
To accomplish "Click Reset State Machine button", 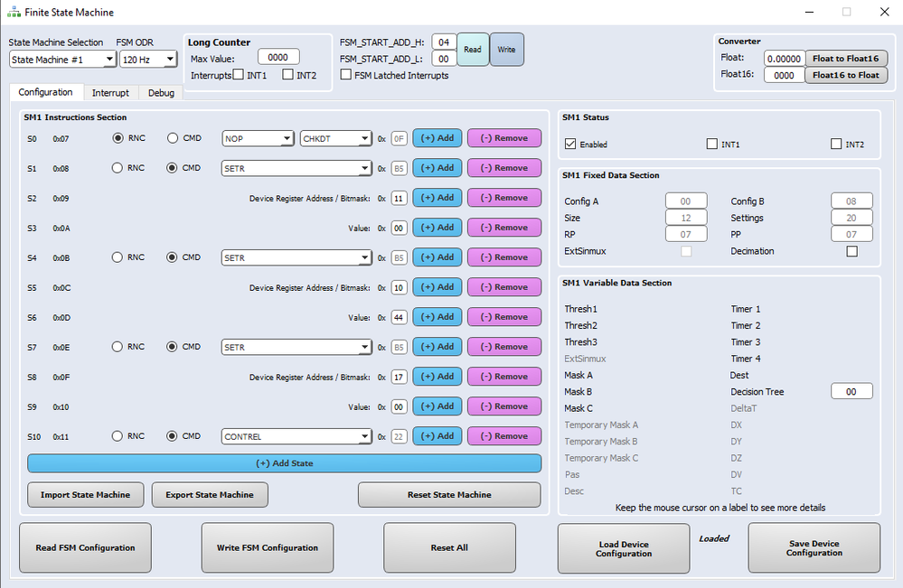I will click(x=449, y=495).
